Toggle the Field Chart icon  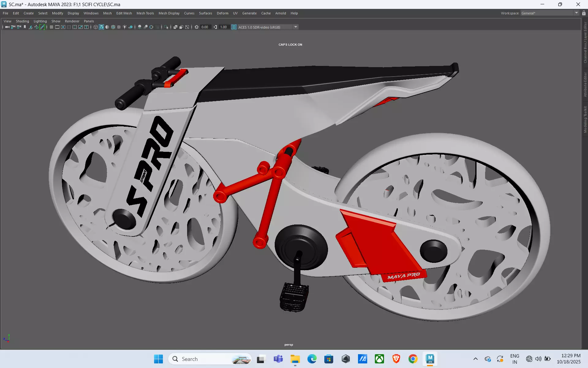75,27
